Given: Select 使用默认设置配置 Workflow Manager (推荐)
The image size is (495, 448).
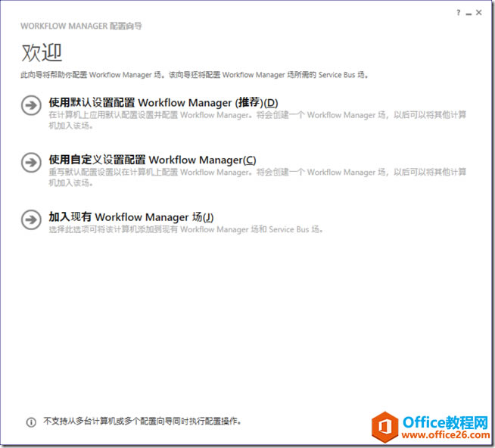Looking at the screenshot, I should point(163,103).
